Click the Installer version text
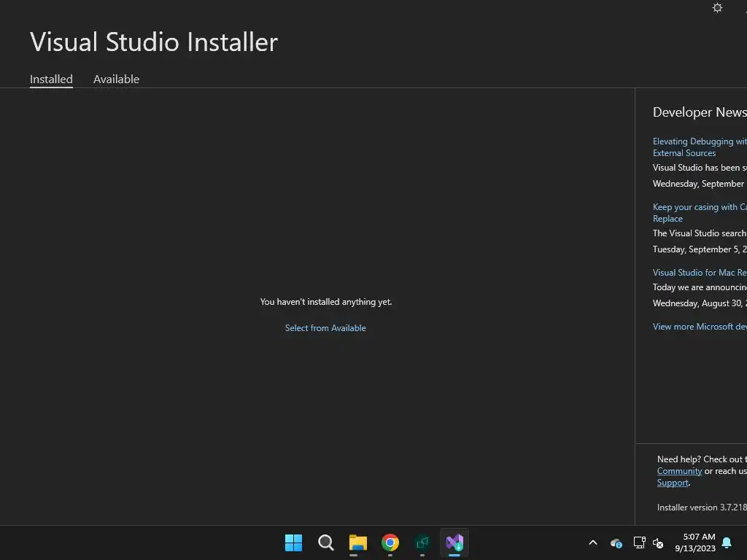Screen dimensions: 747x560 (x=702, y=507)
